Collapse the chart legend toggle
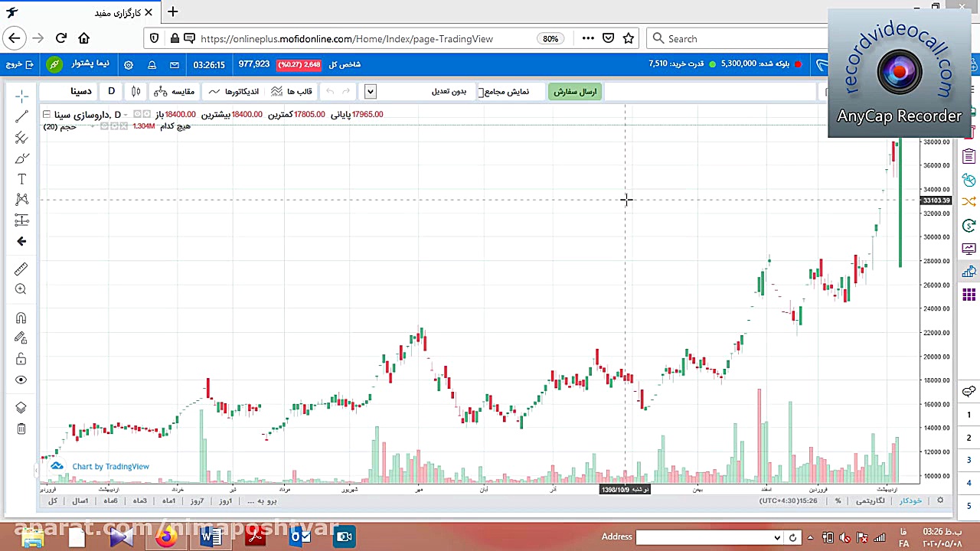The height and width of the screenshot is (551, 980). (x=47, y=115)
